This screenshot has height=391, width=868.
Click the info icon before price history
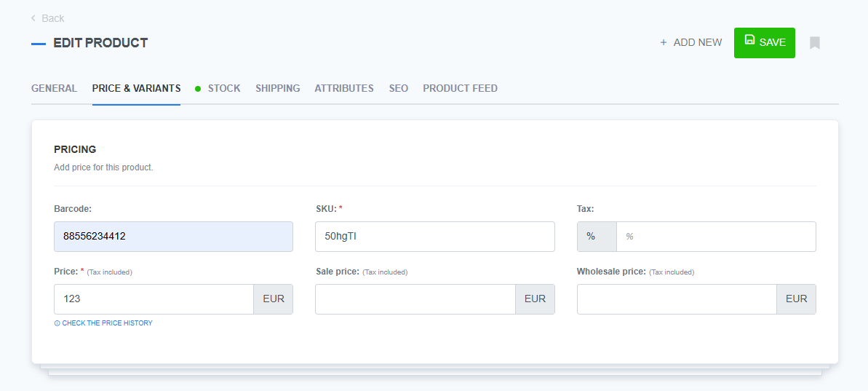coord(57,323)
